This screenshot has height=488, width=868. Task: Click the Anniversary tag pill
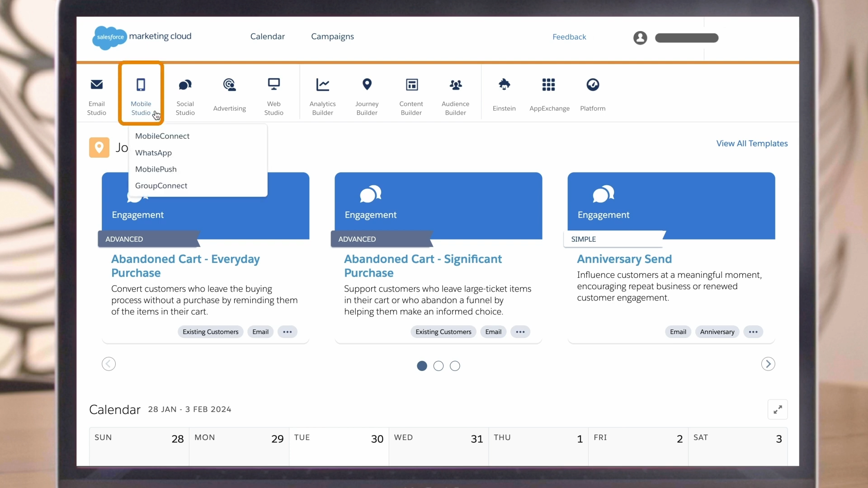click(717, 332)
